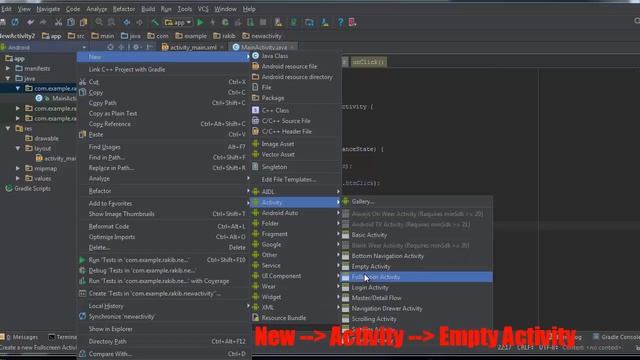Switch to MainActivity.java tab
Image resolution: width=640 pixels, height=360 pixels.
[x=264, y=47]
